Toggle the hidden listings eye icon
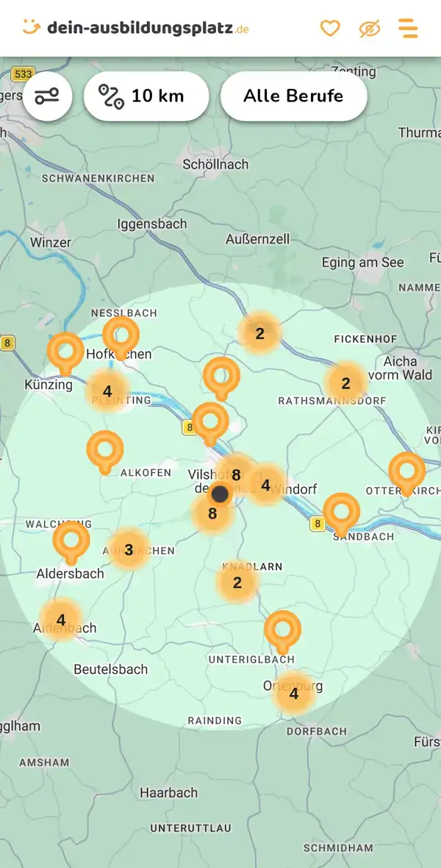 point(369,28)
